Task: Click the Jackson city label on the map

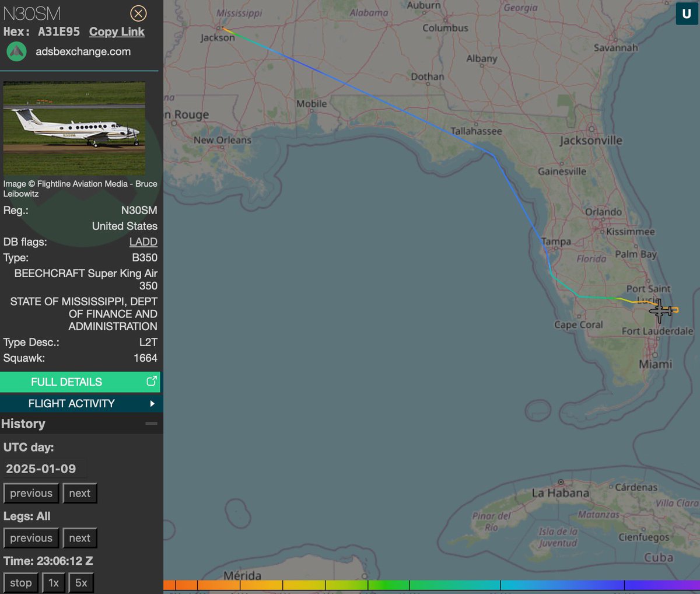Action: click(218, 38)
